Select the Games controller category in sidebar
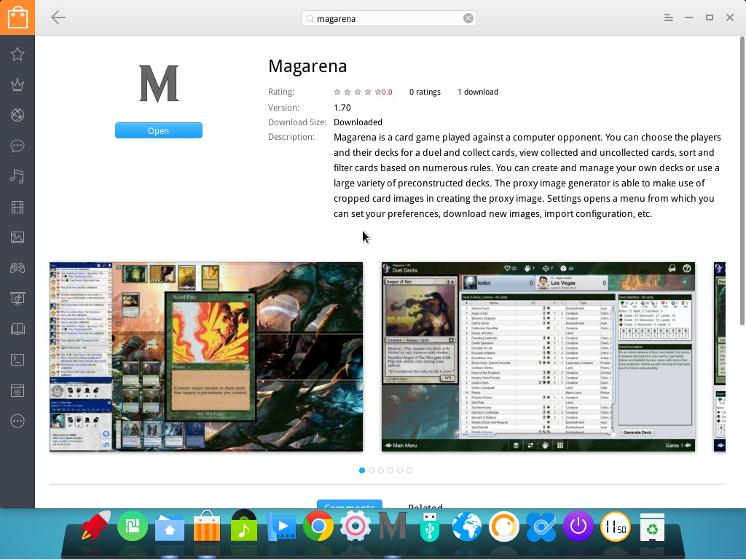The height and width of the screenshot is (560, 746). click(17, 268)
